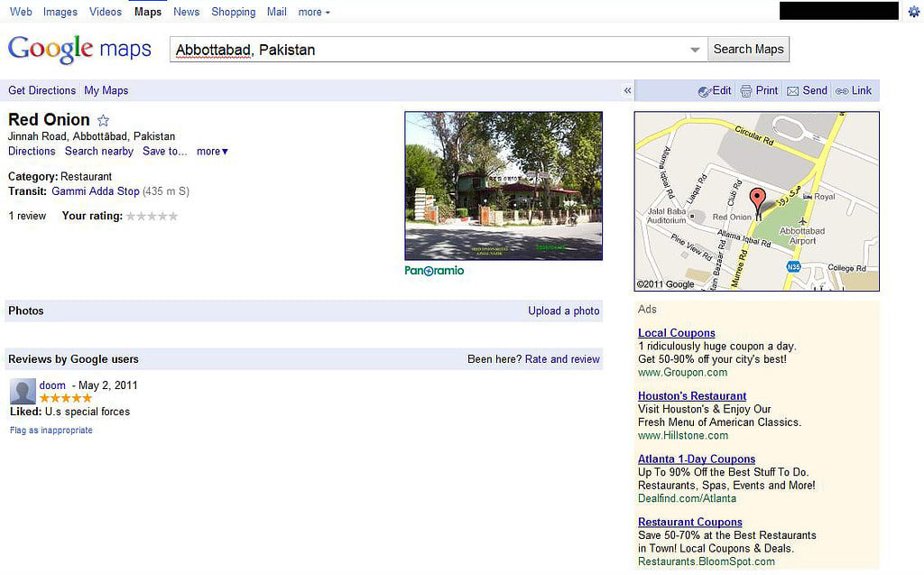Click the red map pin marker
924x575 pixels.
tap(758, 202)
